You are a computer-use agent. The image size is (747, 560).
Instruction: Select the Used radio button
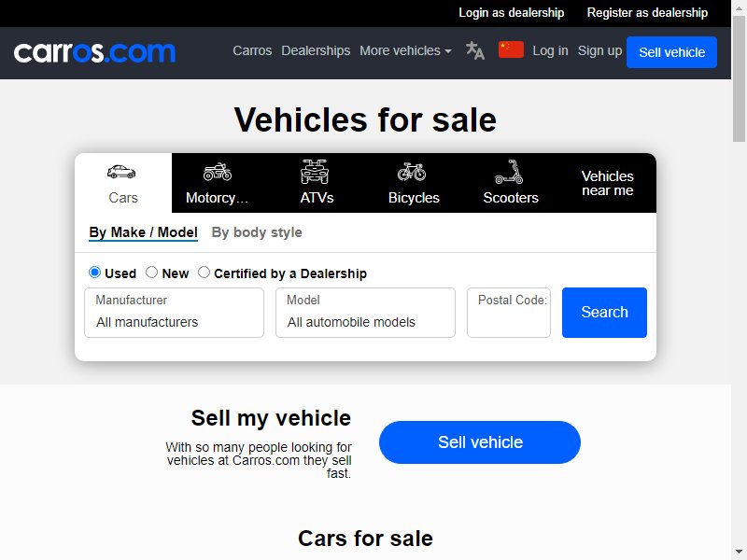pos(94,273)
